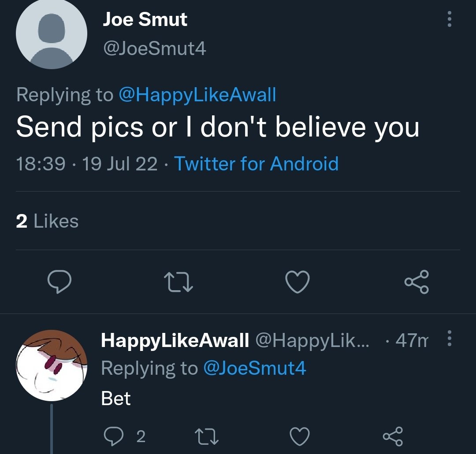Retweet Joe Smut's tweet
The width and height of the screenshot is (476, 454).
pyautogui.click(x=178, y=282)
